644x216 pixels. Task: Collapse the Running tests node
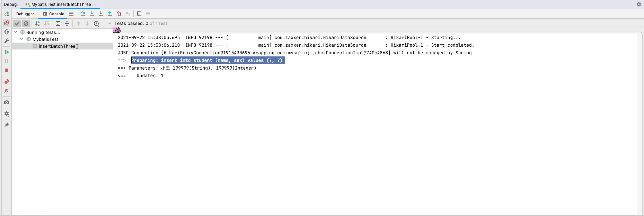point(16,32)
